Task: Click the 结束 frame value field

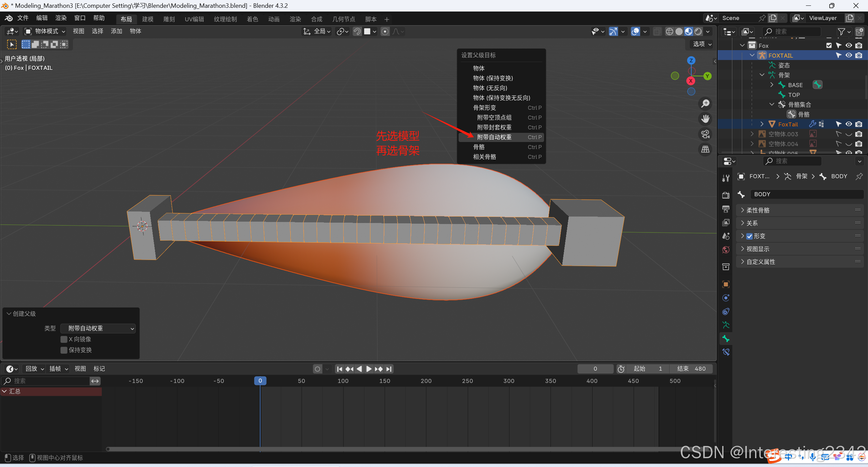Action: pos(691,369)
